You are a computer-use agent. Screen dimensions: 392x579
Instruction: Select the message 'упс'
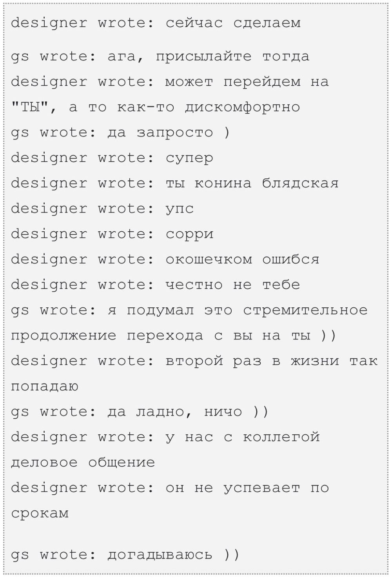coord(180,209)
